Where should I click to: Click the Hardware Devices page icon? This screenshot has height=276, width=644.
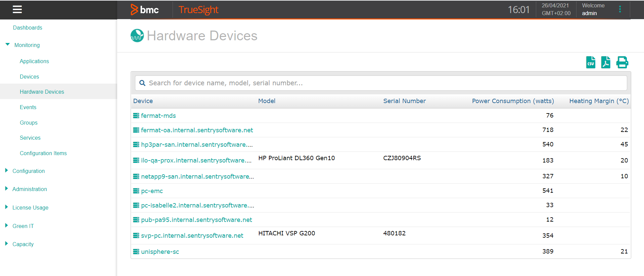pyautogui.click(x=137, y=36)
